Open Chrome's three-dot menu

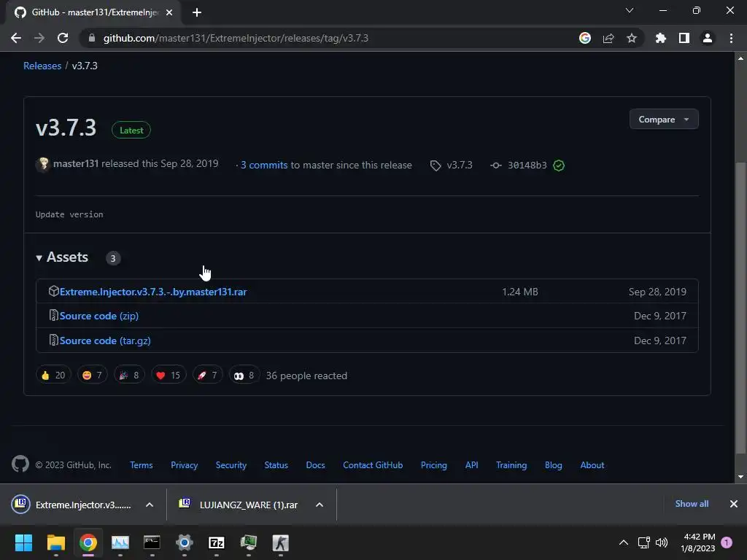click(731, 38)
